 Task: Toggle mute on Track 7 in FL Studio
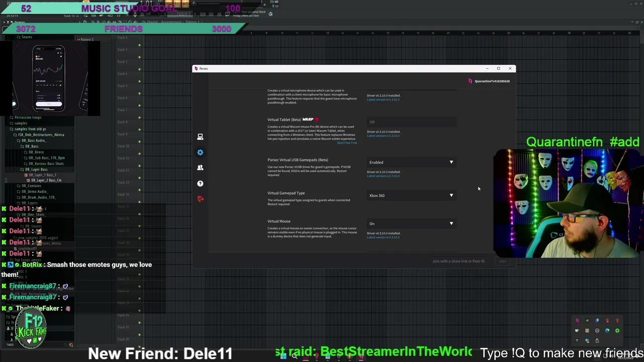139,118
